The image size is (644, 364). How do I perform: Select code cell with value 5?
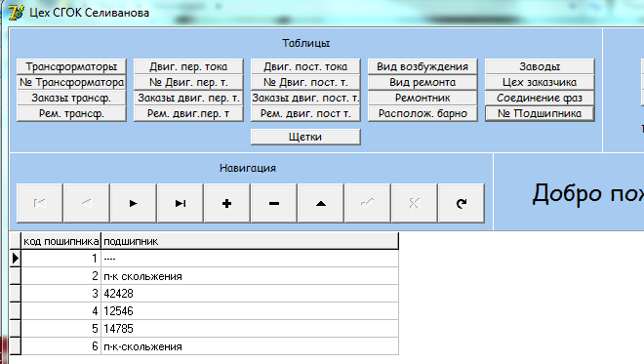(61, 329)
